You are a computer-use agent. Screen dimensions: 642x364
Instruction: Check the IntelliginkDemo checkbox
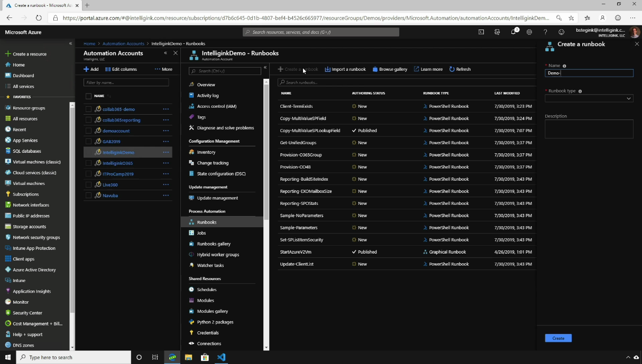tap(88, 152)
